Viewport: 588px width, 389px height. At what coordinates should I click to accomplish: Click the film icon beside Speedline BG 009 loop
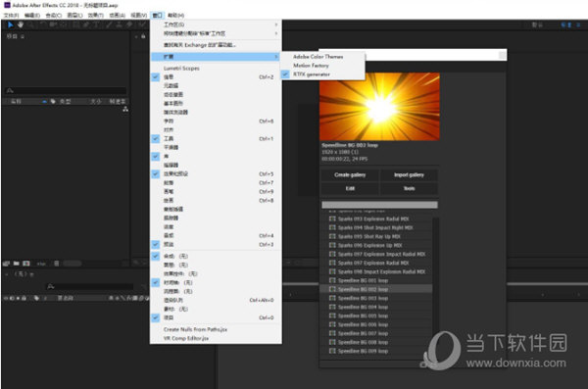coord(332,351)
